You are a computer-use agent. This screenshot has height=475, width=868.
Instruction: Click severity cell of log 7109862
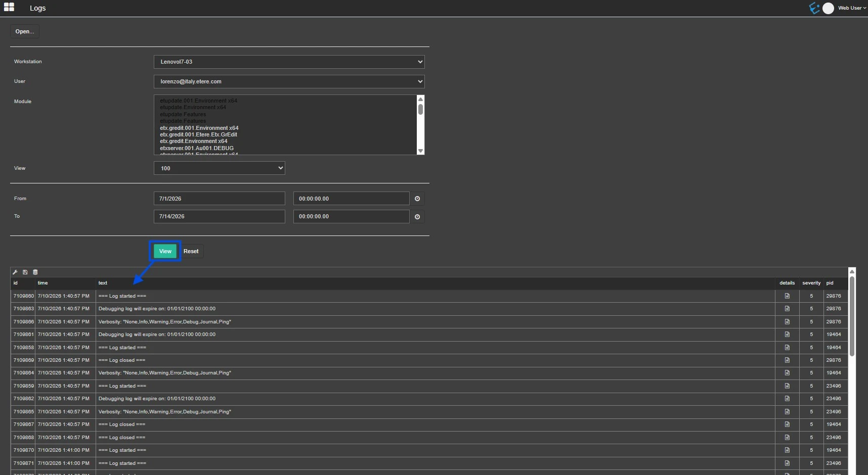coord(811,399)
